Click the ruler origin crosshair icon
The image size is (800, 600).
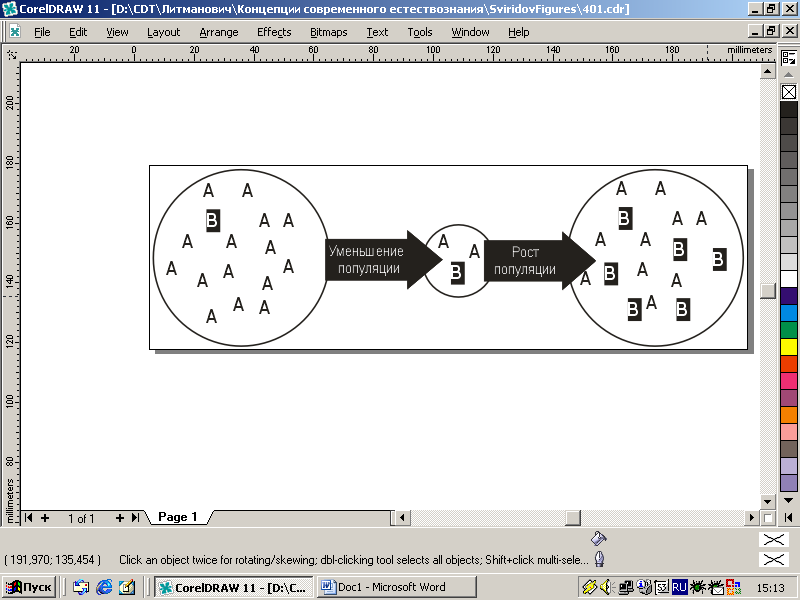pyautogui.click(x=11, y=54)
